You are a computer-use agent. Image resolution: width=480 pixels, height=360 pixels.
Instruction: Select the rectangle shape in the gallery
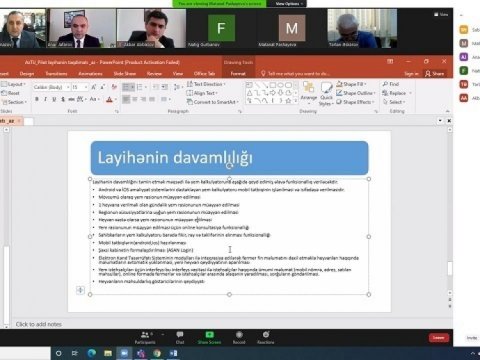point(273,85)
